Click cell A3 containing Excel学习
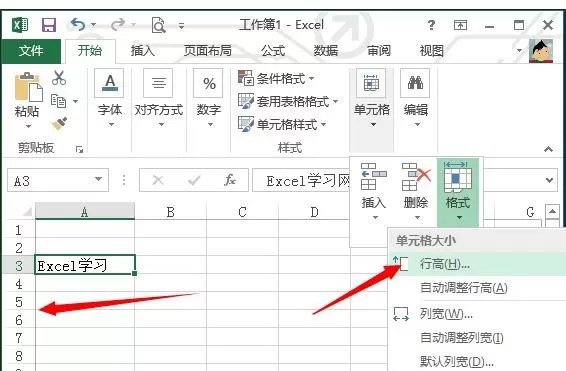 pyautogui.click(x=85, y=265)
